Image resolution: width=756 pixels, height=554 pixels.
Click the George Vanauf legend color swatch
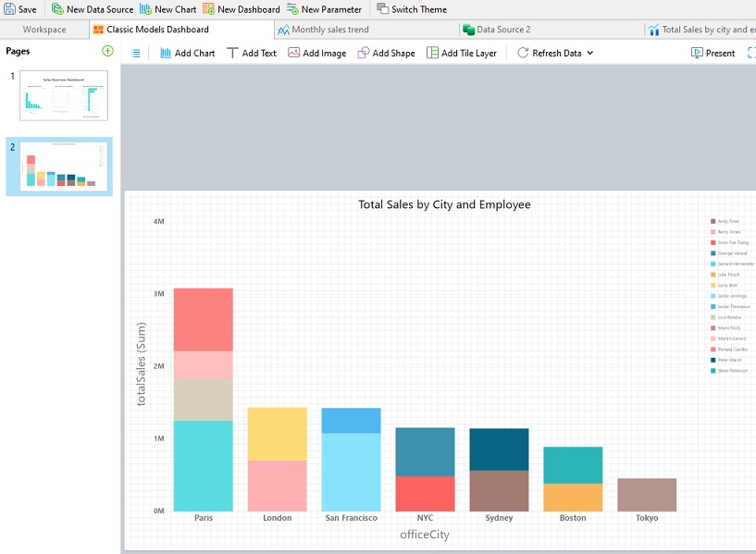click(x=713, y=252)
